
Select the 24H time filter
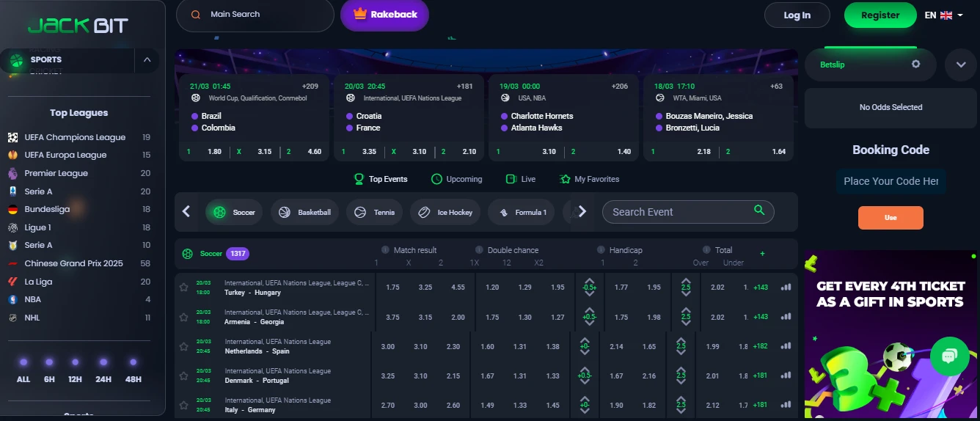coord(103,371)
